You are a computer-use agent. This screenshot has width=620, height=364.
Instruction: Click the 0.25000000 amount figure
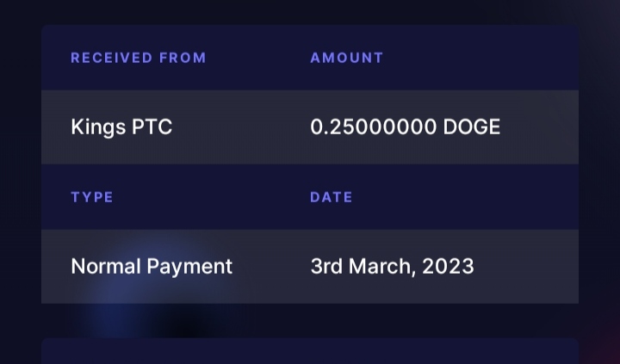click(x=373, y=126)
